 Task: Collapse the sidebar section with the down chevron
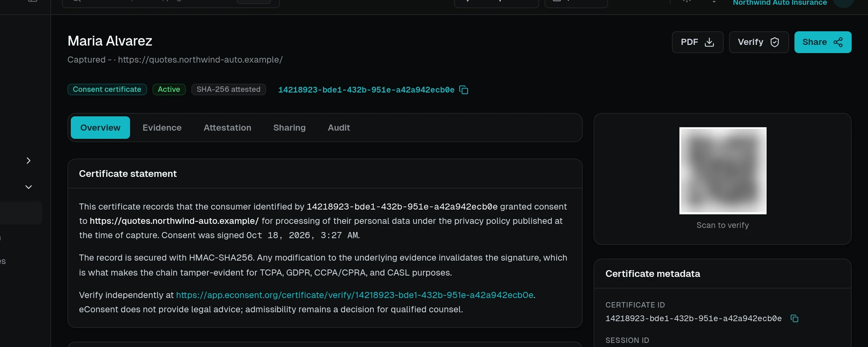[x=29, y=187]
